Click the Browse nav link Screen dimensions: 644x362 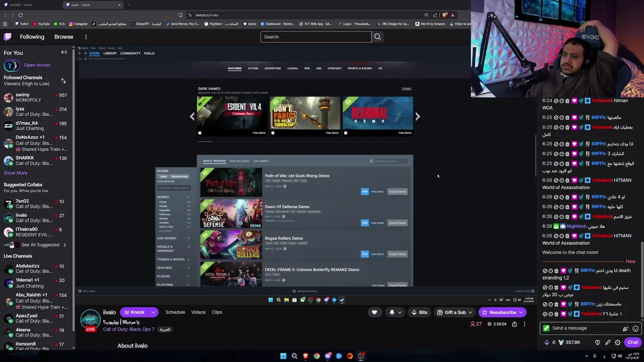tap(63, 37)
